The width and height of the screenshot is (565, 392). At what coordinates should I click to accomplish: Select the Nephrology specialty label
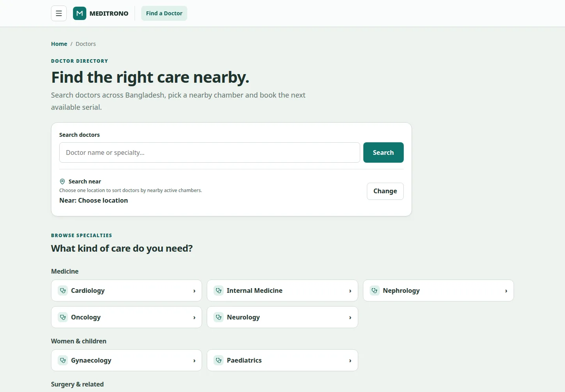coord(401,290)
